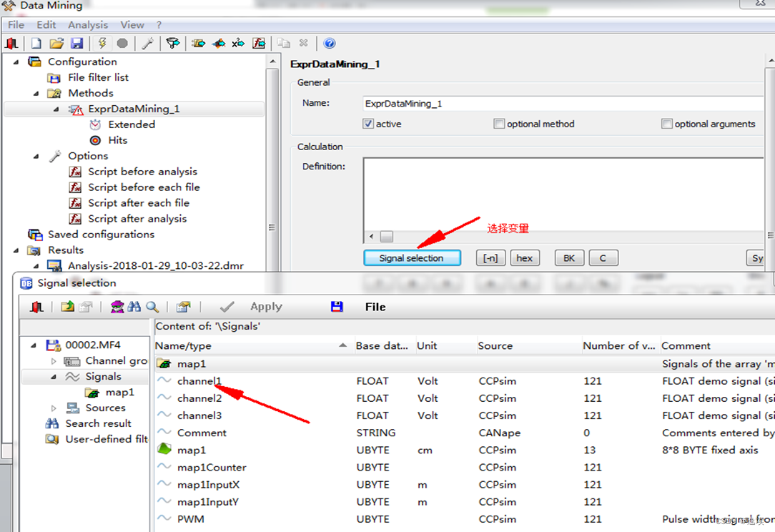775x532 pixels.
Task: Enable the optional arguments checkbox
Action: [667, 124]
